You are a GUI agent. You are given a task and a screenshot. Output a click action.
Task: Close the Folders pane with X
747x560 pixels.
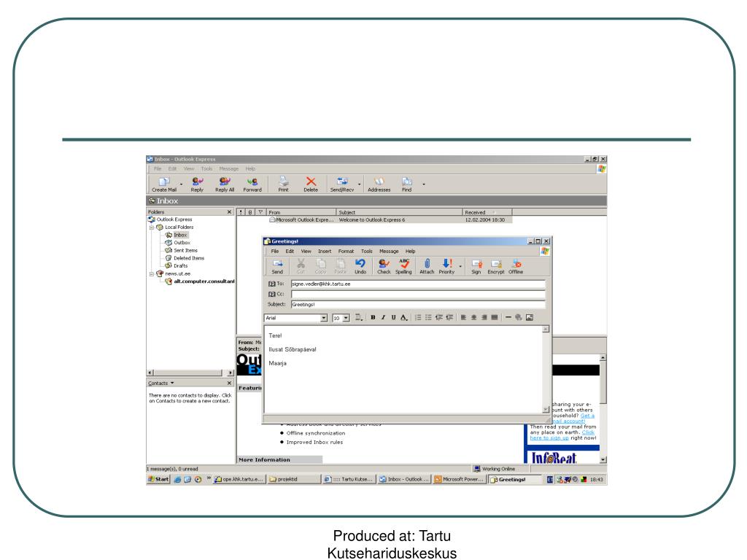[229, 212]
